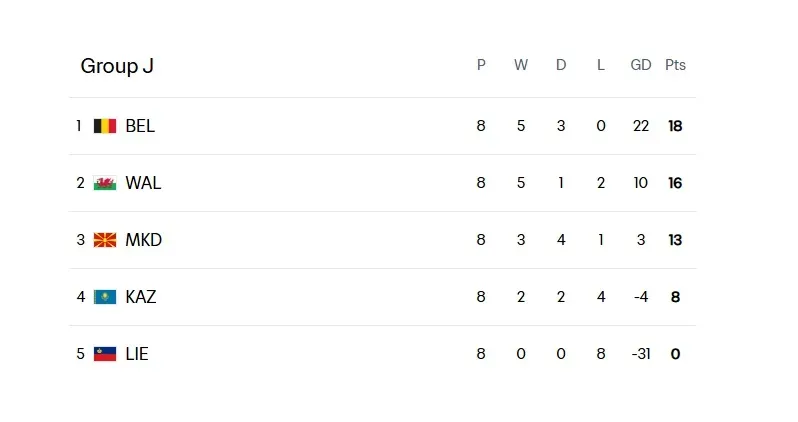Viewport: 798px width, 422px height.
Task: Click the Pts column header
Action: click(675, 65)
